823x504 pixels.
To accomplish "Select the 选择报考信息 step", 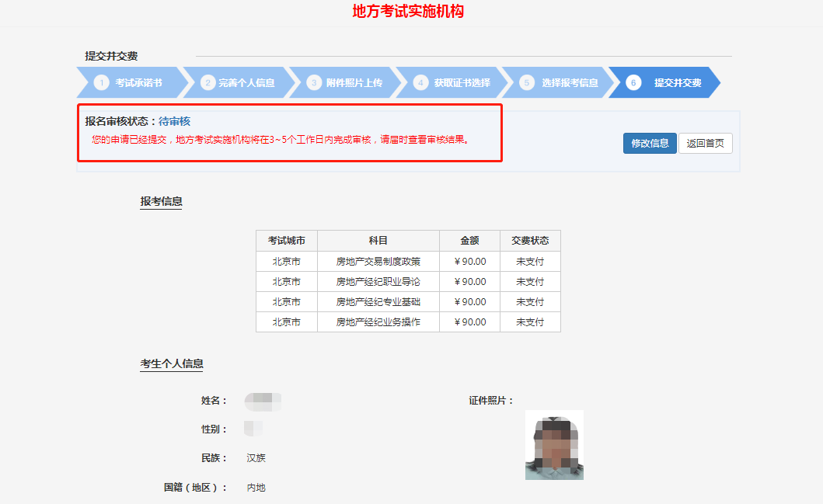I will [x=570, y=82].
